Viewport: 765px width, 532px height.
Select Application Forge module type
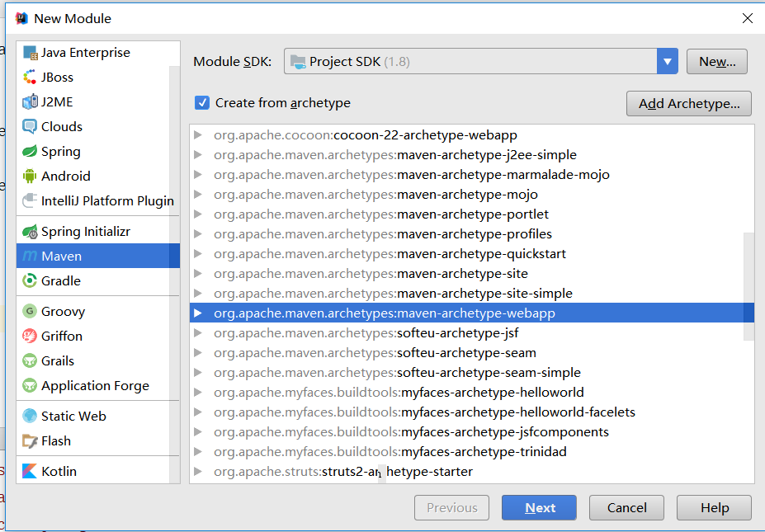click(x=98, y=386)
